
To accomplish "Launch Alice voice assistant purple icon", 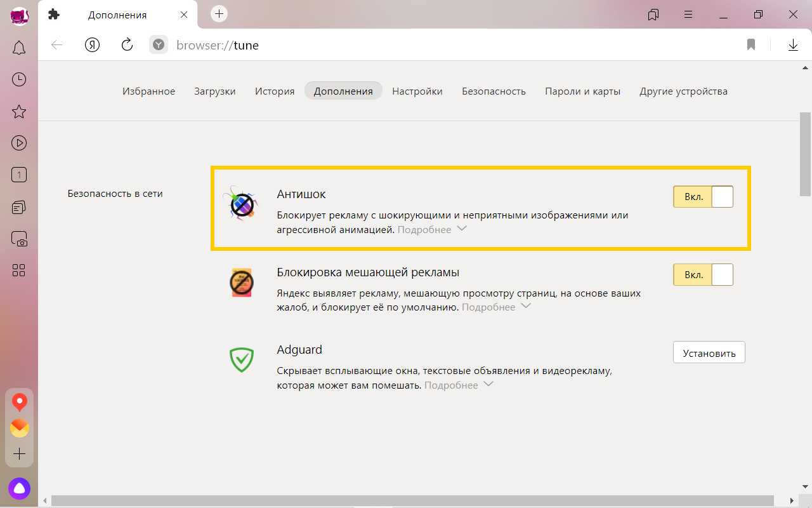I will coord(20,488).
